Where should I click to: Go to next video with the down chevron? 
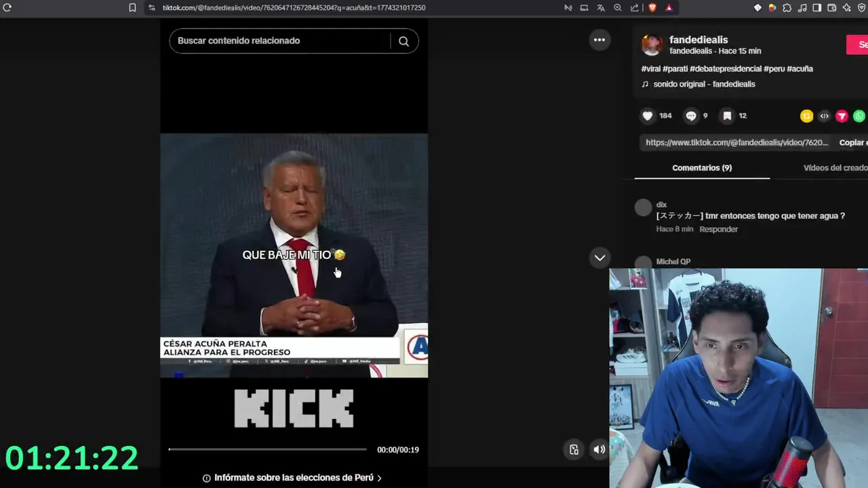tap(599, 258)
